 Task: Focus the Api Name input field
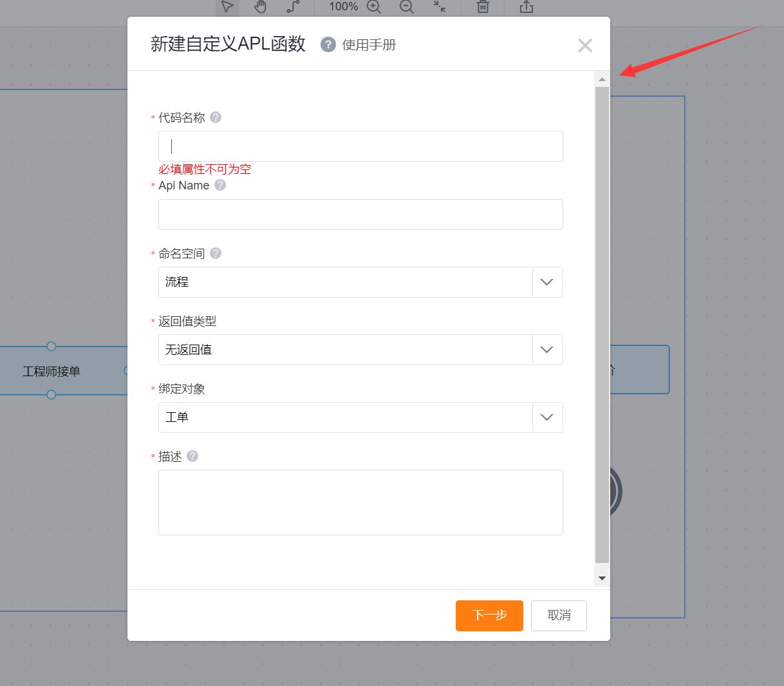click(x=360, y=214)
